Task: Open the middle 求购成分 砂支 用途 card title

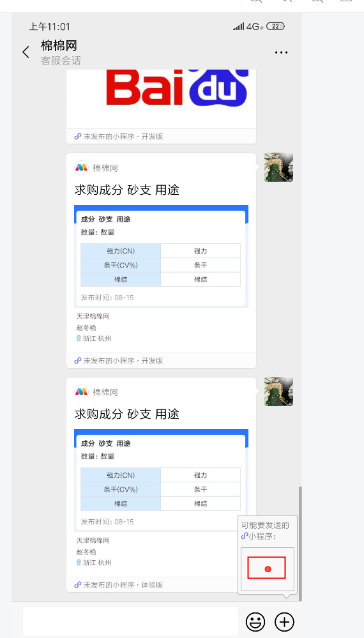Action: click(127, 190)
